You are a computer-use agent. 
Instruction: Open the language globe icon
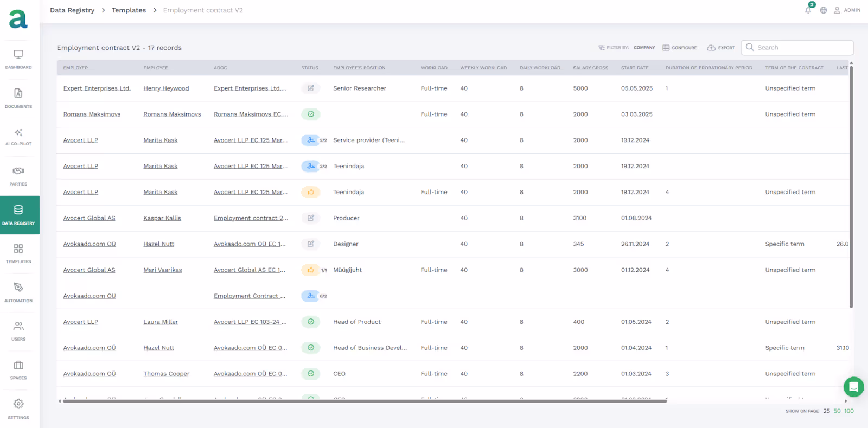(x=824, y=10)
